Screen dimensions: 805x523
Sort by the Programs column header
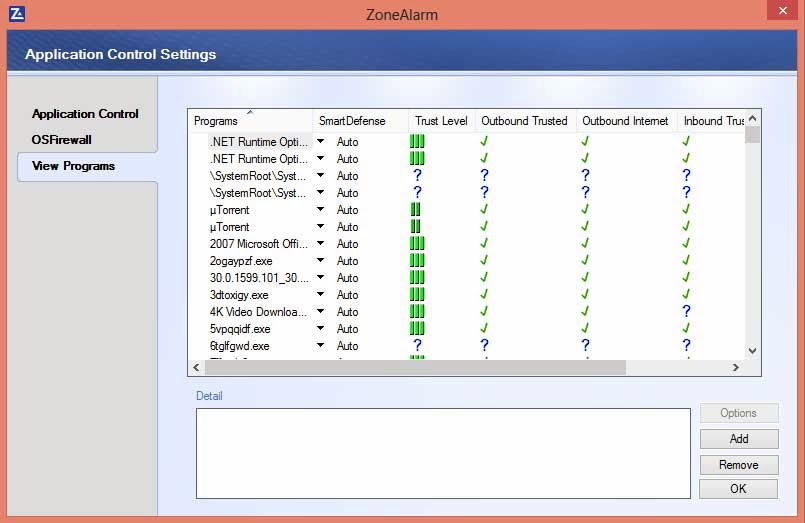[251, 121]
